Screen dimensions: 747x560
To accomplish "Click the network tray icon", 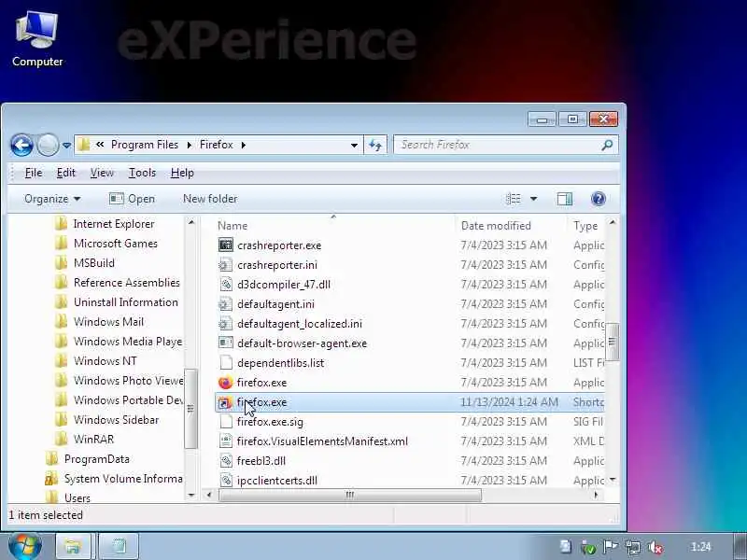I will pos(633,548).
